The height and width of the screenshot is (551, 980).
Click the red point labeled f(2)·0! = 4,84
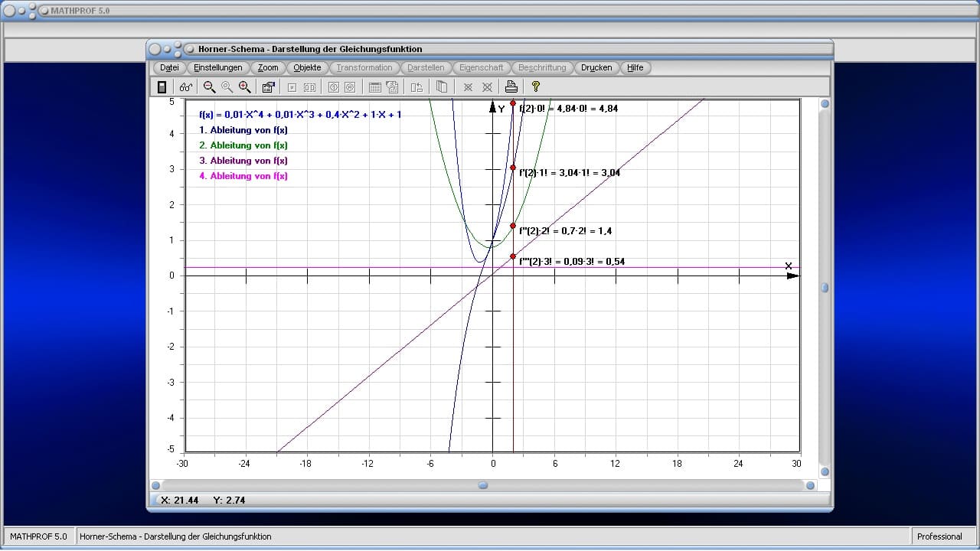(x=513, y=103)
